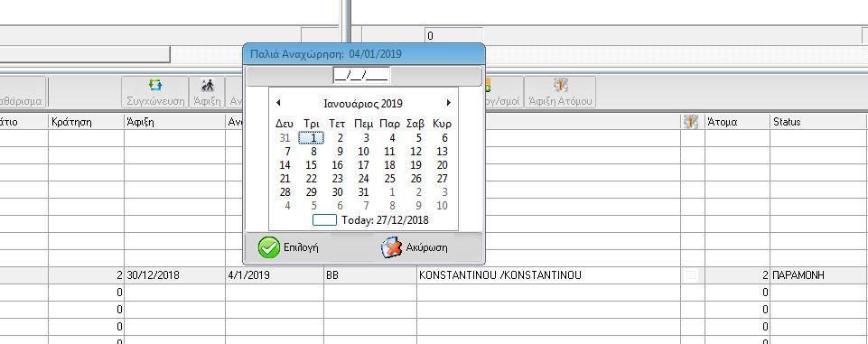
Task: Go to next month in calendar
Action: pos(448,103)
